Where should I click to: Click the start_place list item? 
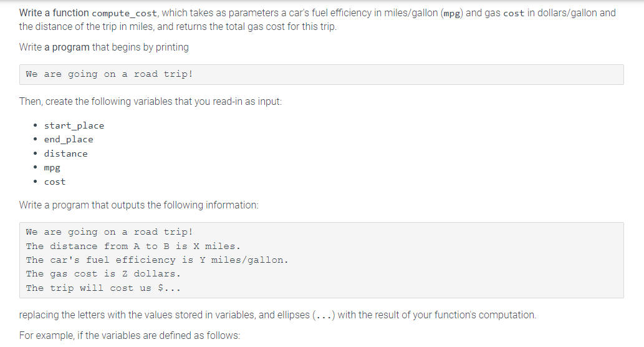pyautogui.click(x=74, y=126)
